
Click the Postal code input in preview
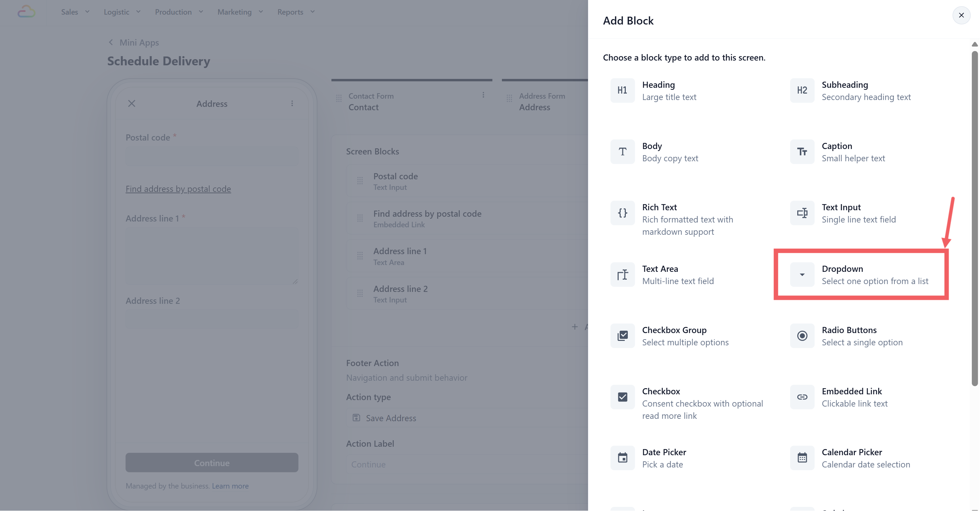coord(212,157)
